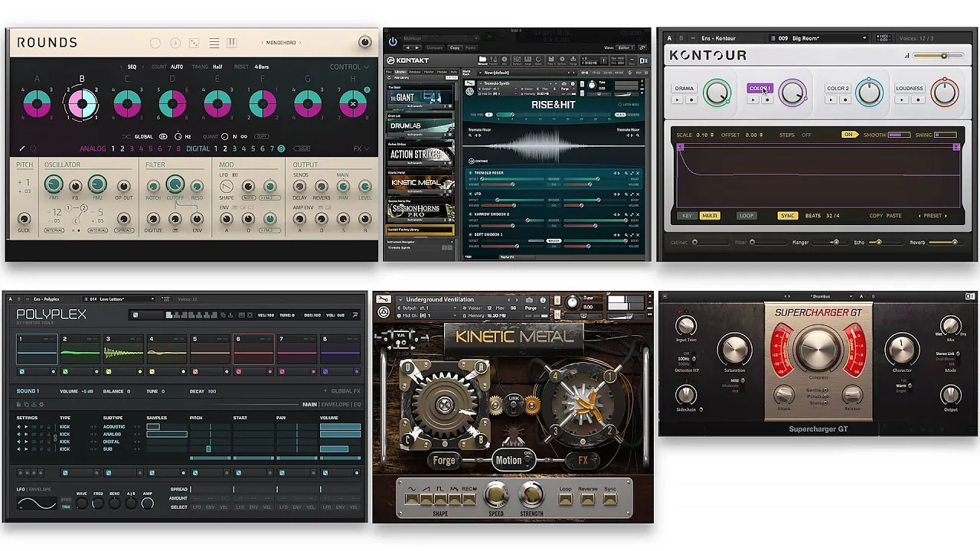This screenshot has width=980, height=551.
Task: Adjust the Reverb slider in Kontour
Action: click(x=946, y=243)
